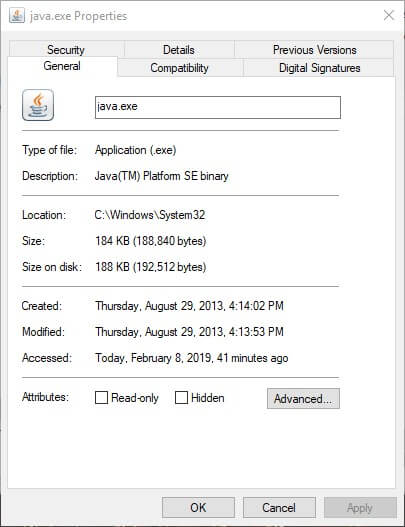Enable the Read-only attribute checkbox
The height and width of the screenshot is (527, 405).
[x=101, y=398]
